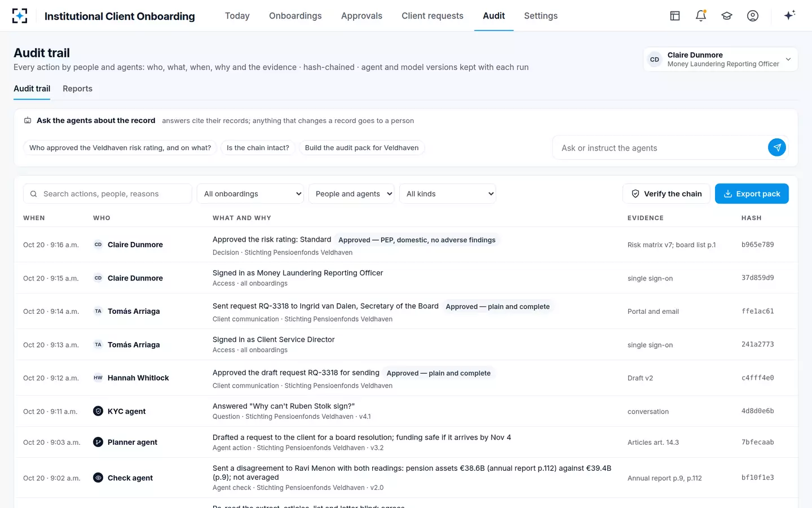This screenshot has width=812, height=508.
Task: Send the agent instruction with the paper plane button
Action: coord(777,147)
